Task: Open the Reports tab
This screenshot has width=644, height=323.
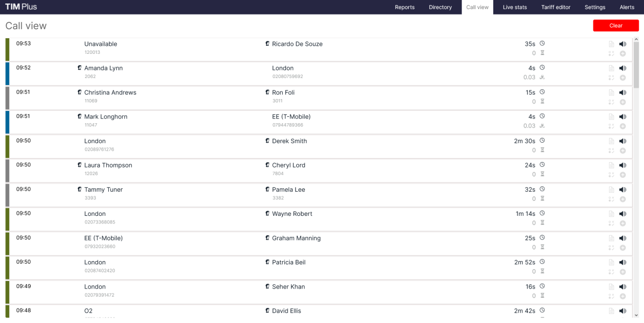Action: click(x=404, y=7)
